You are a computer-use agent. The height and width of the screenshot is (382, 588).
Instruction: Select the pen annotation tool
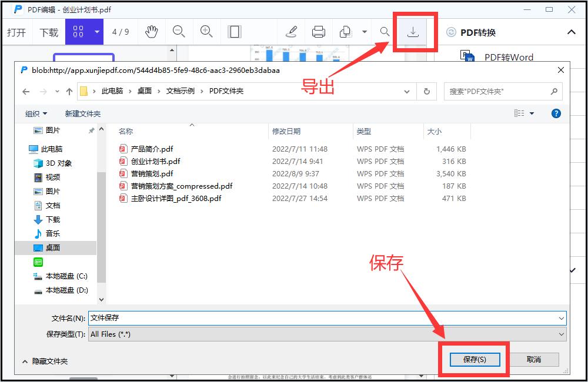point(292,32)
